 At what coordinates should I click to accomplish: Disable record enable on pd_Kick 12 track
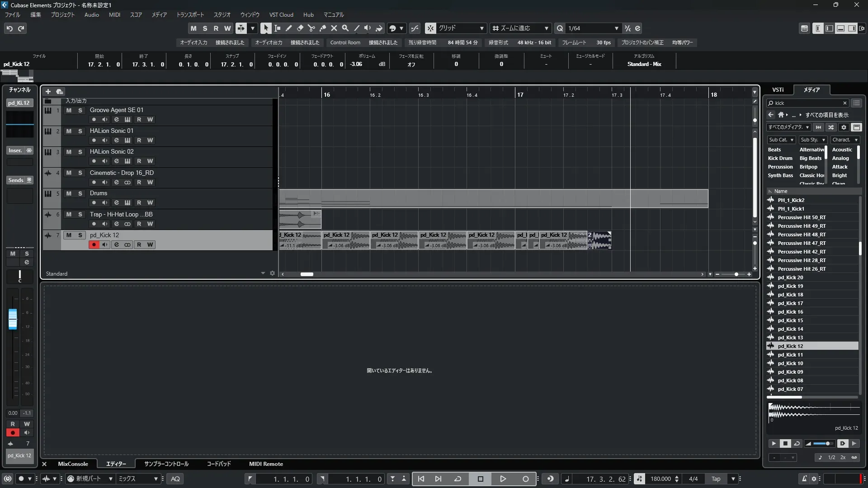click(x=94, y=245)
